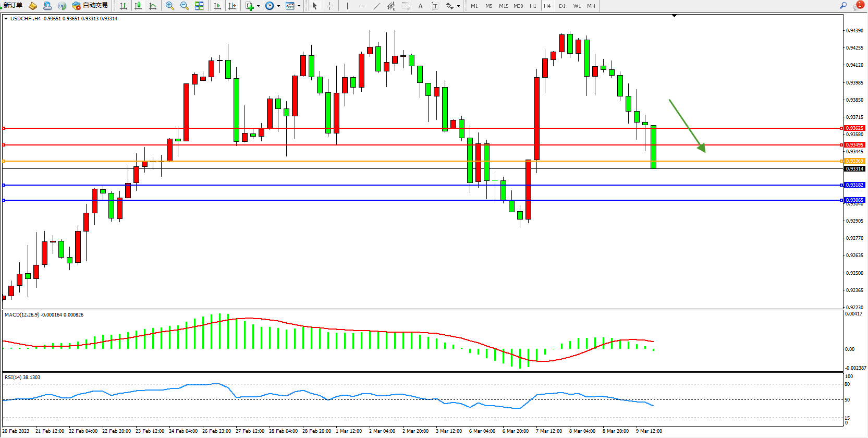868x438 pixels.
Task: Open the chat notifications icon
Action: (x=858, y=5)
